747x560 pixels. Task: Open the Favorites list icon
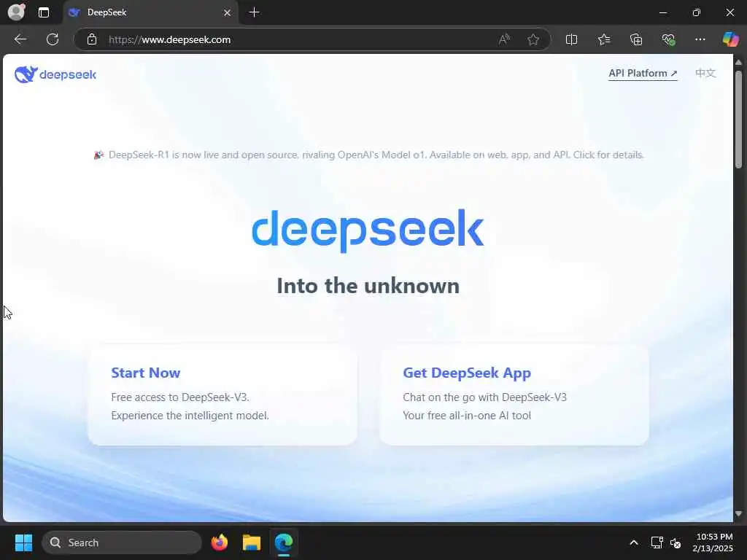click(603, 39)
